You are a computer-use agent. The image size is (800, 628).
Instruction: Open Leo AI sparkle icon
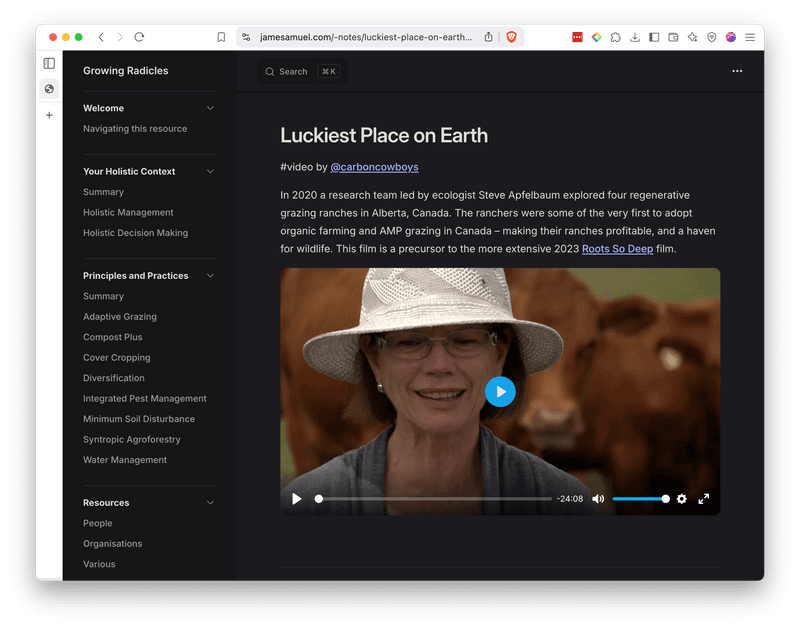pyautogui.click(x=692, y=37)
